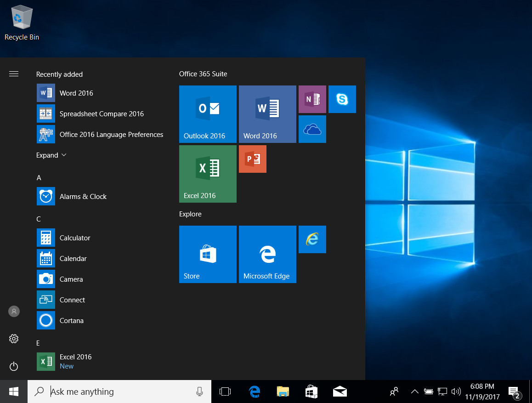This screenshot has width=532, height=403.
Task: Click the letter C app list header
Action: pyautogui.click(x=39, y=219)
